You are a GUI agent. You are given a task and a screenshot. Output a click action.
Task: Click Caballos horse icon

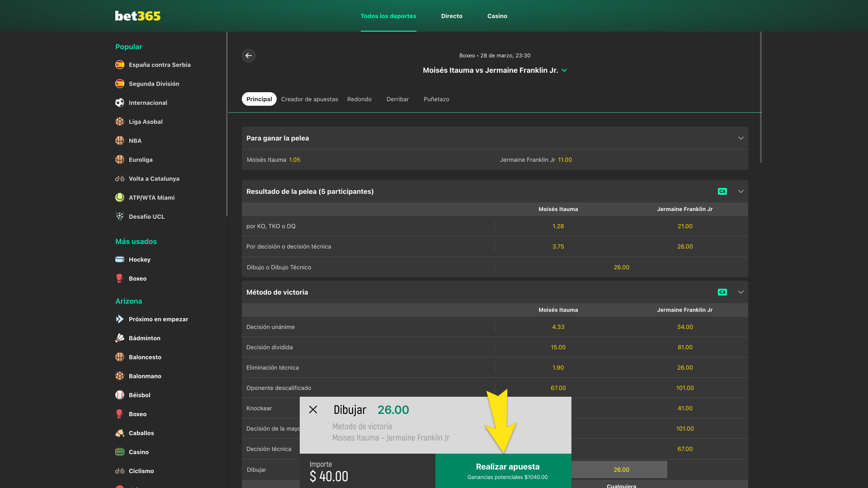120,433
